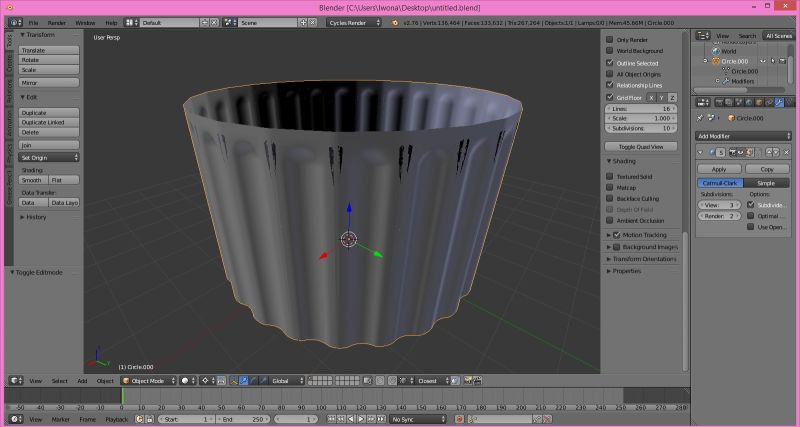Click the OpenGL render image camera icon

[x=467, y=381]
